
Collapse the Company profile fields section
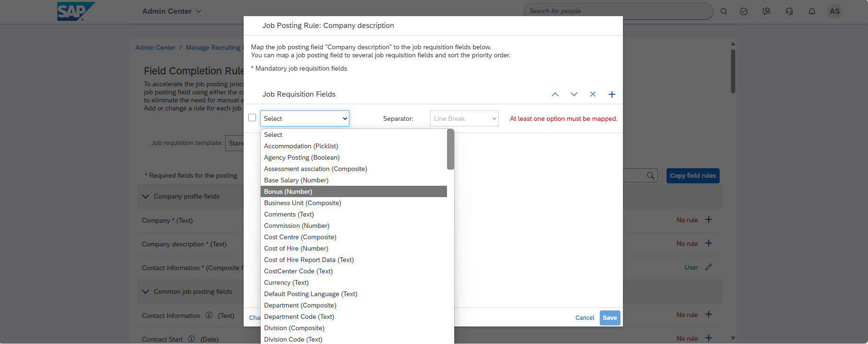click(x=146, y=196)
